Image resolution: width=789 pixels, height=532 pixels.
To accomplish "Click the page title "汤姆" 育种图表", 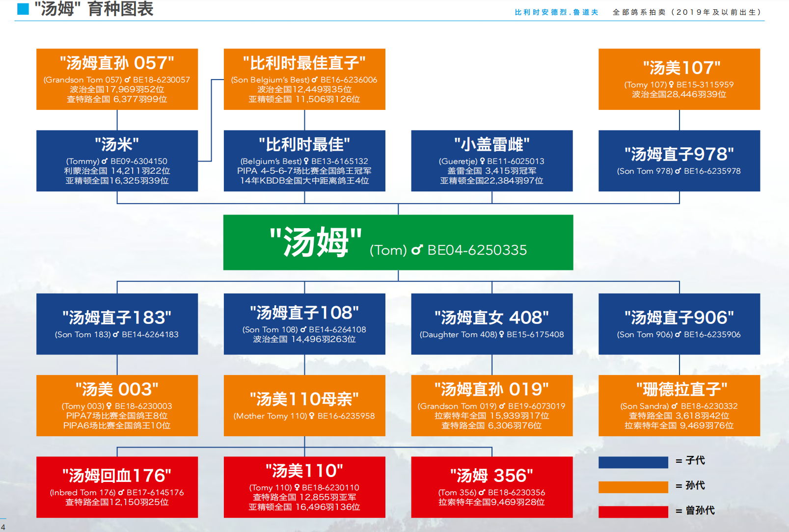I will click(94, 9).
